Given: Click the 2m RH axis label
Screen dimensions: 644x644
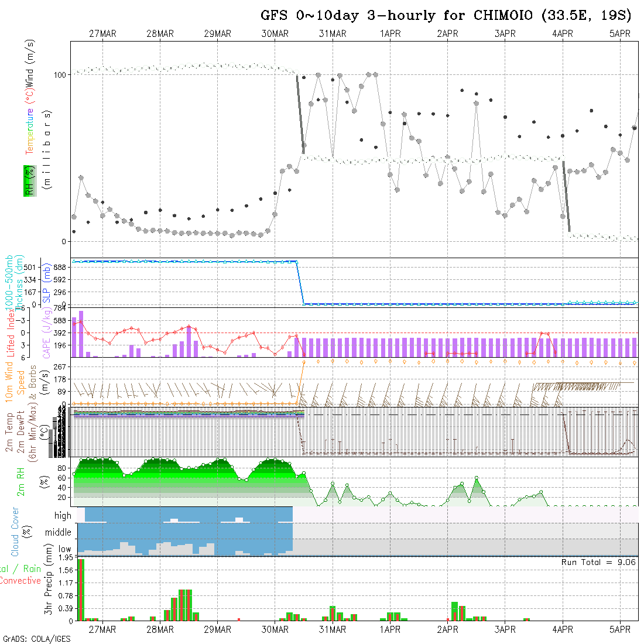Looking at the screenshot, I should [x=21, y=482].
